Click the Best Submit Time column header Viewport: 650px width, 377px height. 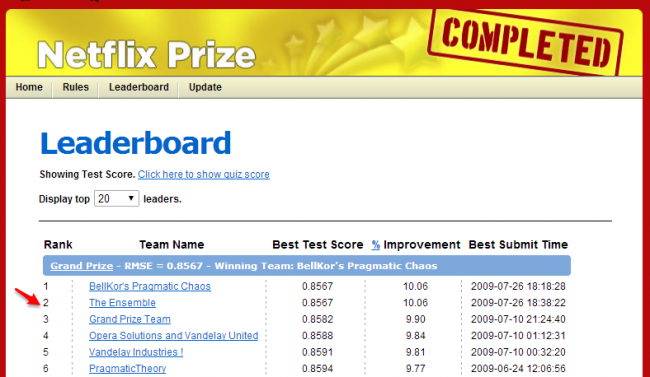[518, 245]
